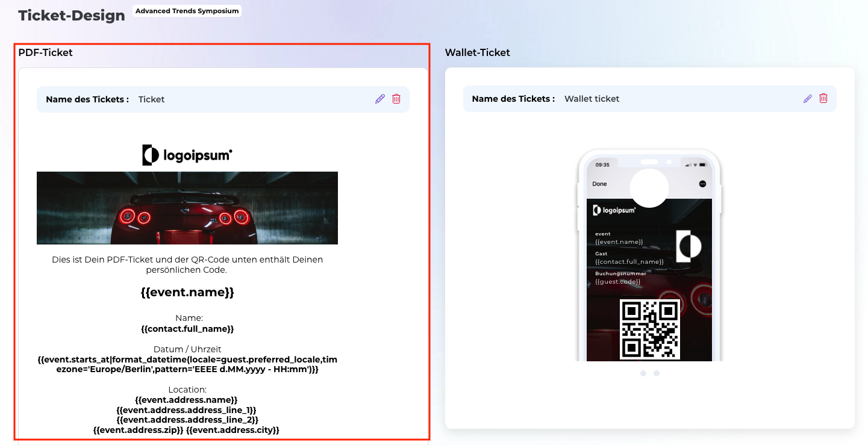Select the second carousel dot below phone
Image resolution: width=868 pixels, height=445 pixels.
[657, 373]
